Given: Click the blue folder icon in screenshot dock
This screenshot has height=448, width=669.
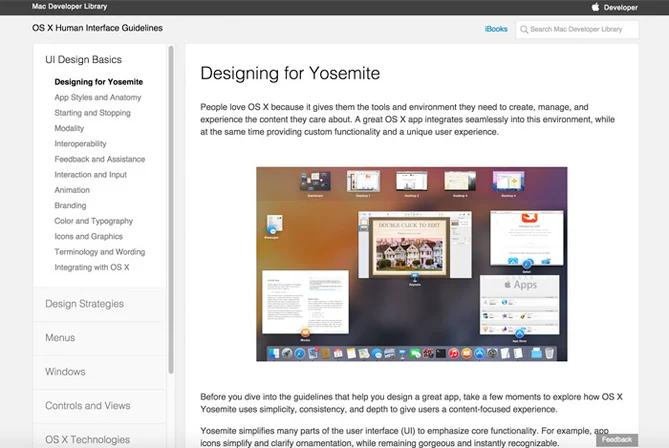Looking at the screenshot, I should point(536,353).
